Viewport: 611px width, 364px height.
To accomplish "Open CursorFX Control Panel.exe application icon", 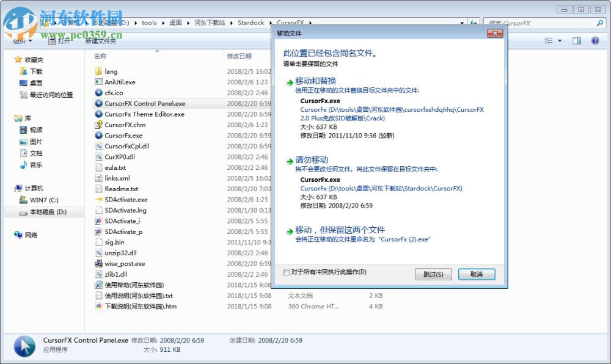I will 99,103.
